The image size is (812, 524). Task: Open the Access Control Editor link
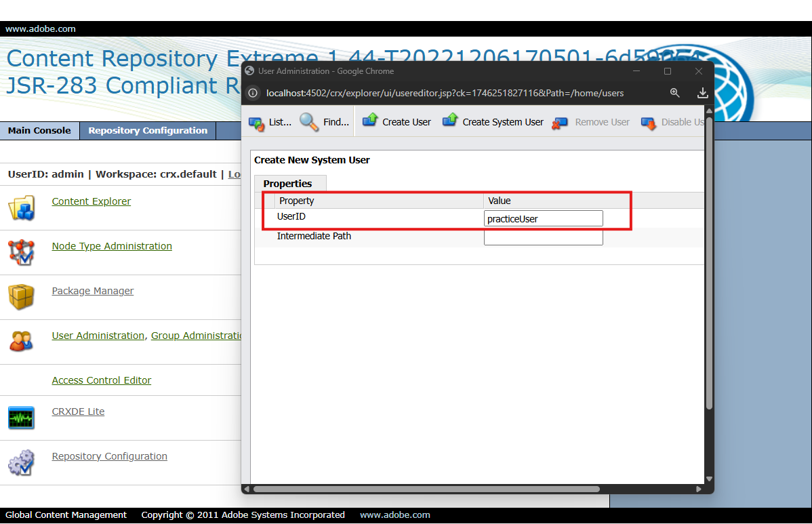click(x=102, y=380)
